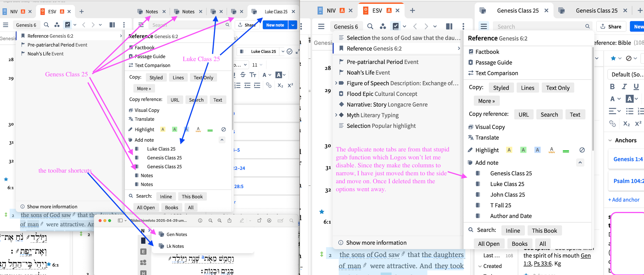Toggle visual filters checkbox icon in left Bible toolbar

point(68,25)
